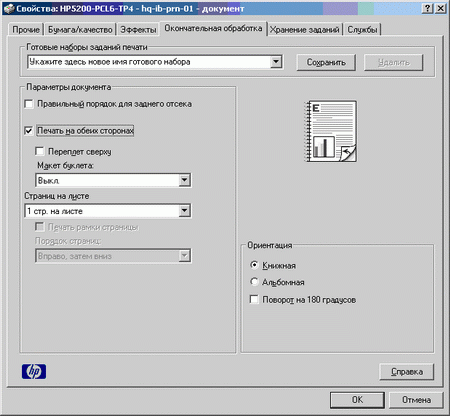Click the HP logo icon
The height and width of the screenshot is (416, 450).
(34, 371)
